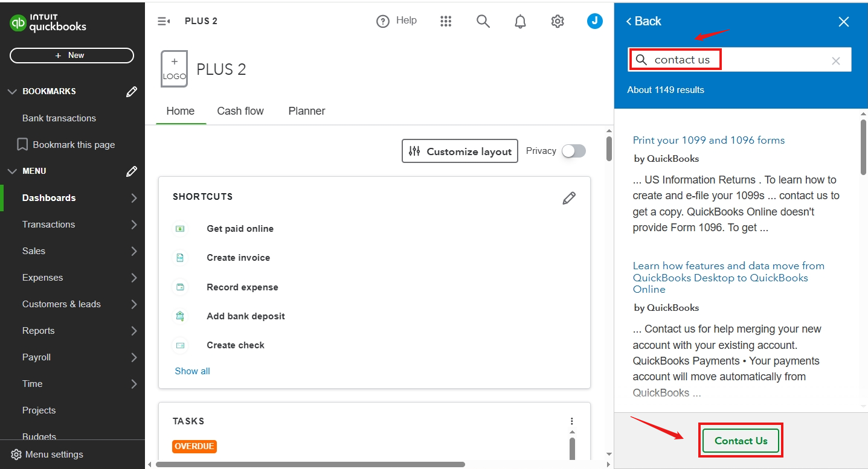Open the J user profile avatar

coord(595,21)
